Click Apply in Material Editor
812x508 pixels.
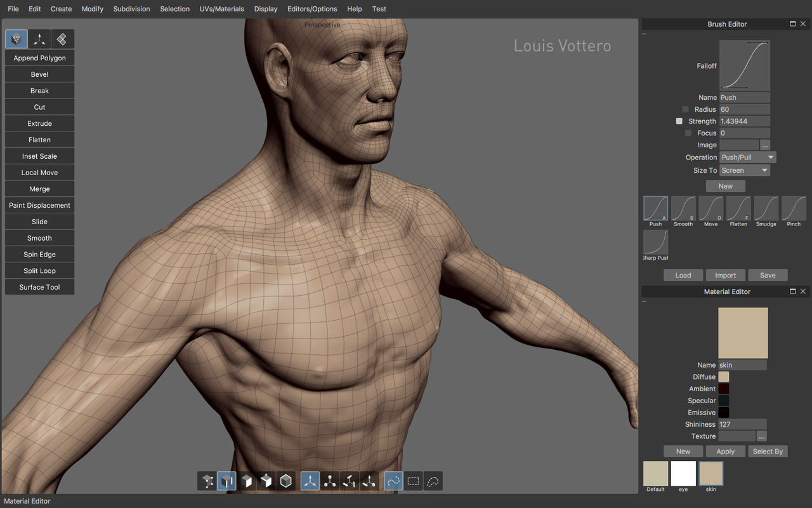(x=725, y=451)
